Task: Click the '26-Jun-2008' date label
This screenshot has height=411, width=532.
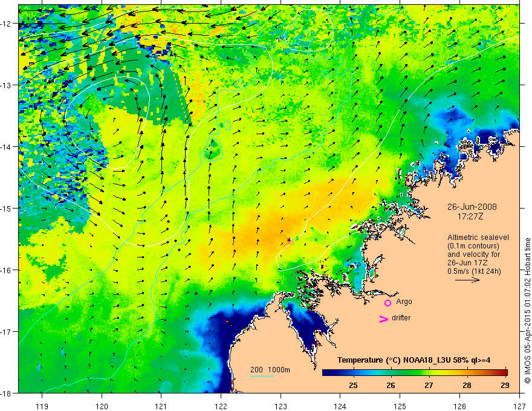Action: pyautogui.click(x=472, y=207)
